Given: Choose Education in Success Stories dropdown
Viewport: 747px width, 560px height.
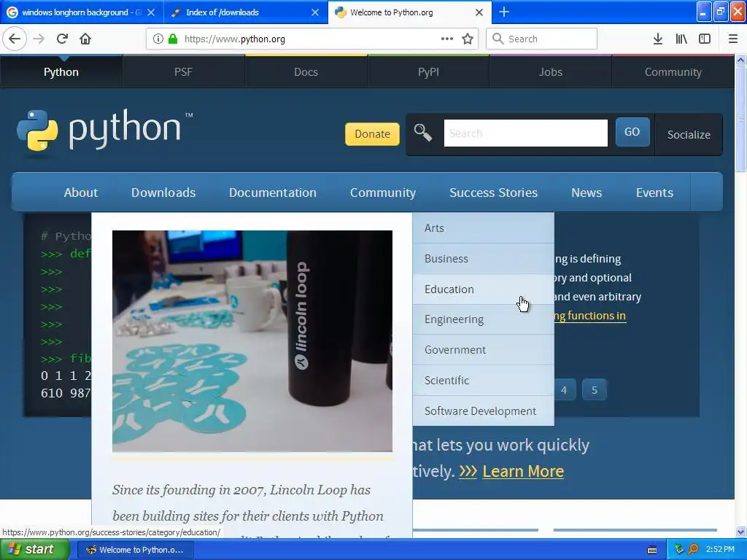Looking at the screenshot, I should (x=483, y=289).
